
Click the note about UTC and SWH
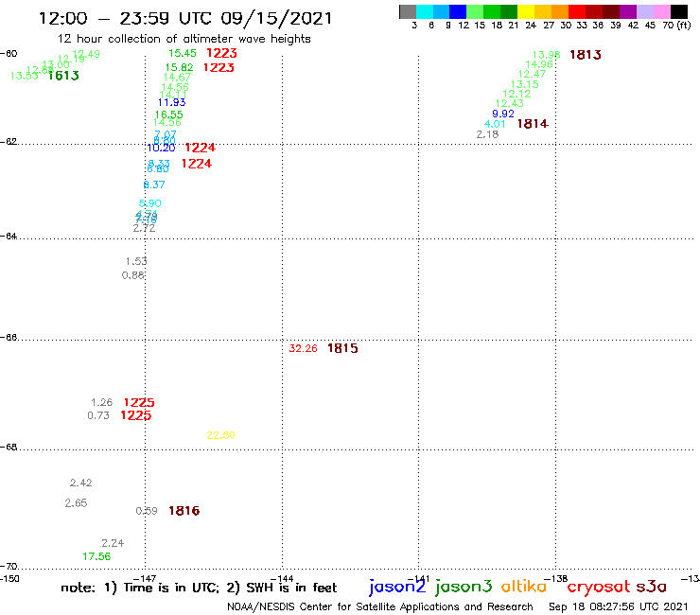tap(199, 588)
